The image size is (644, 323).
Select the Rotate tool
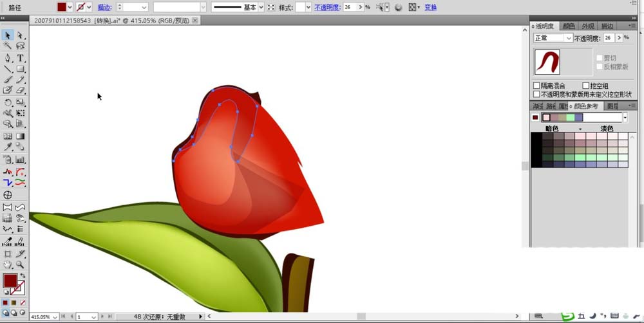[7, 102]
